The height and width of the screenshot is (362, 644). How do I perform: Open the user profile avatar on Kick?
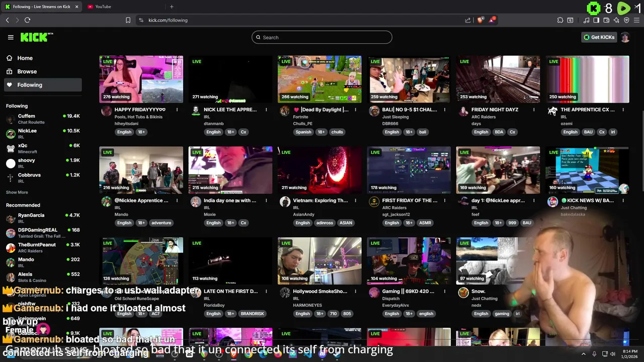[x=625, y=37]
